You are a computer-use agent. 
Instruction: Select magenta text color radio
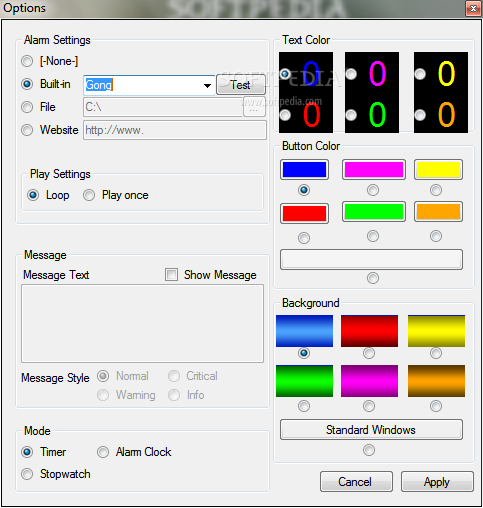pyautogui.click(x=351, y=74)
